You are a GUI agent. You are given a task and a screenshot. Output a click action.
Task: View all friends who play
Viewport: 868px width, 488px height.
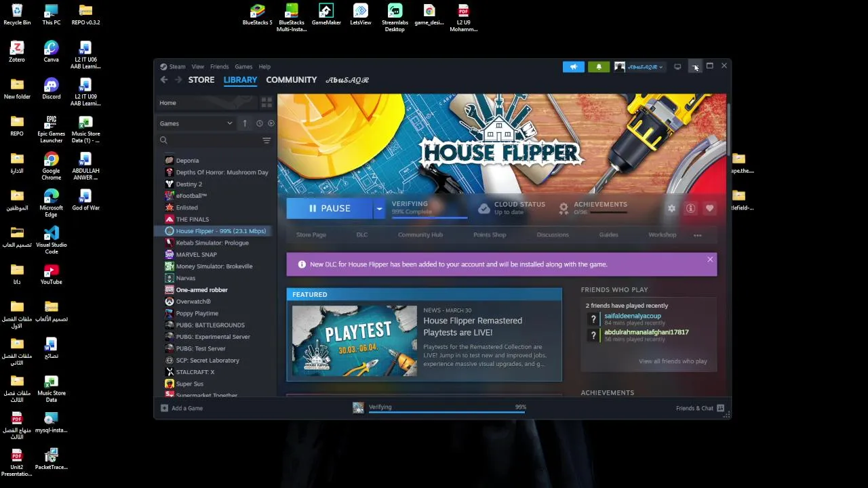point(673,361)
